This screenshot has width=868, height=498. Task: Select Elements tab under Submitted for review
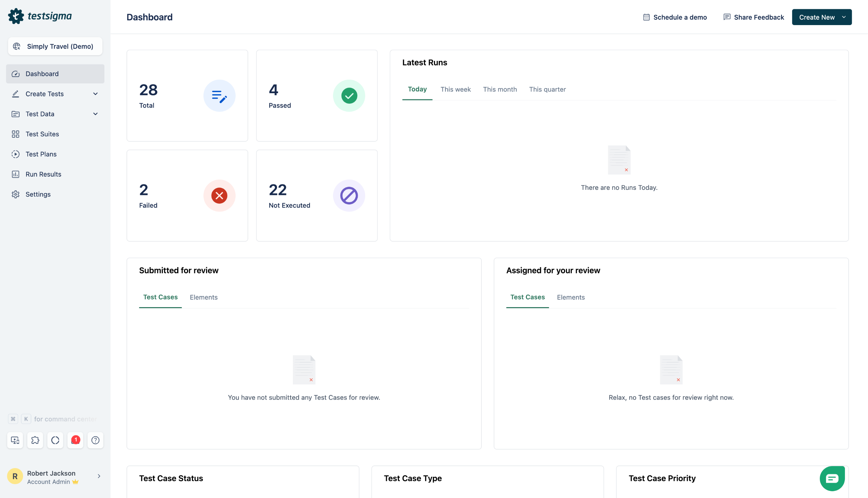(203, 297)
